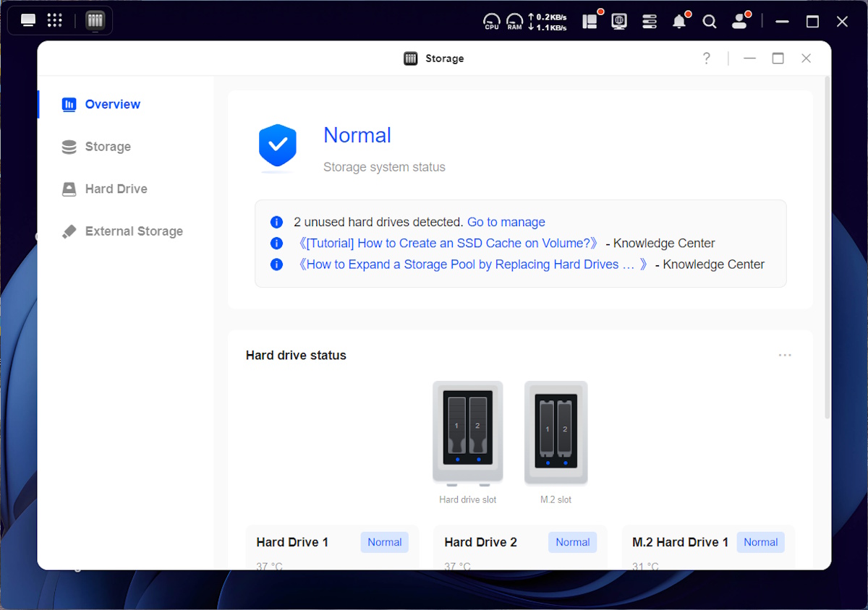Select External Storage in the sidebar

pyautogui.click(x=134, y=231)
